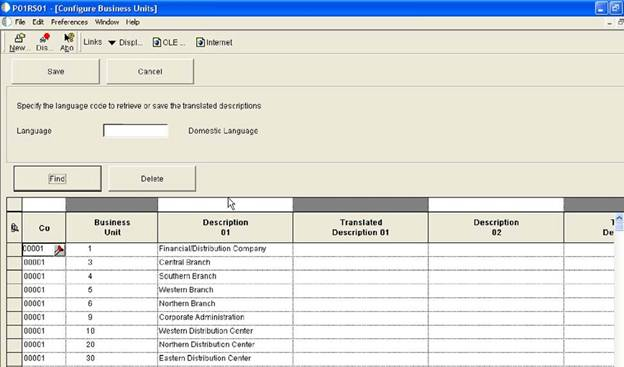Click the Domestic Language label
Image resolution: width=624 pixels, height=367 pixels.
pyautogui.click(x=223, y=131)
